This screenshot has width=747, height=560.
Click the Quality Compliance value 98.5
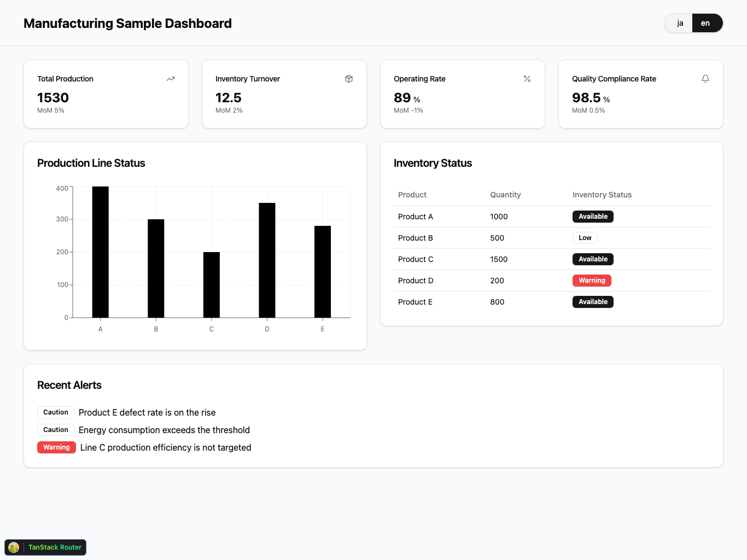586,98
